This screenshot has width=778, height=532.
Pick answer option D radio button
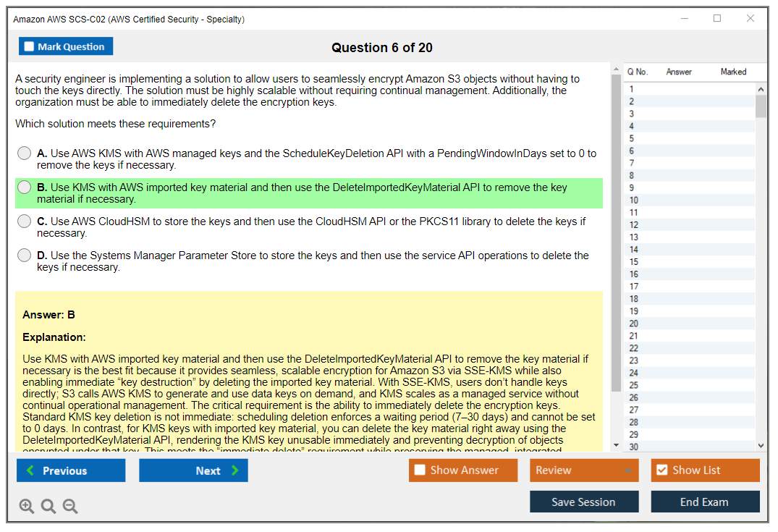pyautogui.click(x=25, y=256)
